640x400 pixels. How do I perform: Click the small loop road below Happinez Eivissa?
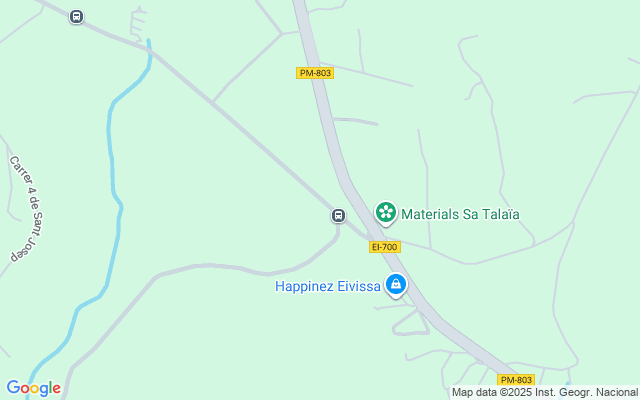tap(410, 324)
